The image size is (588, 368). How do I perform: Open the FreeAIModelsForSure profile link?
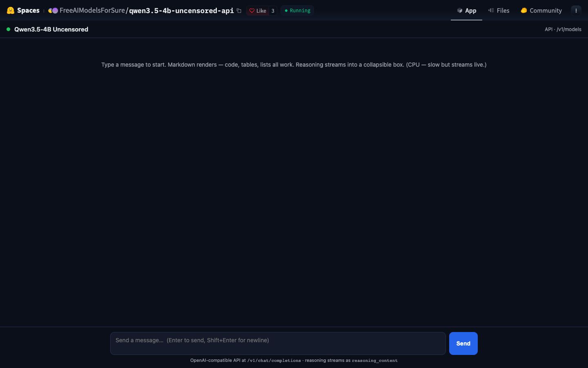(92, 11)
